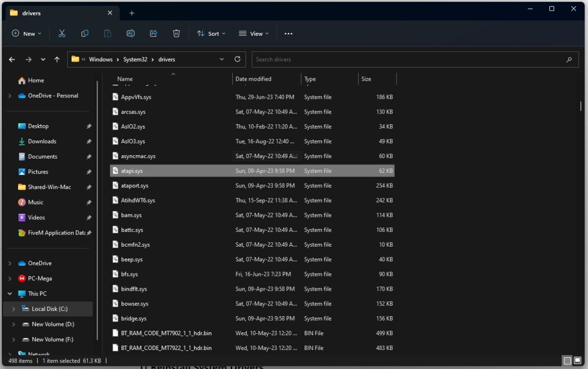Switch to large thumbnails view in status bar

[577, 361]
